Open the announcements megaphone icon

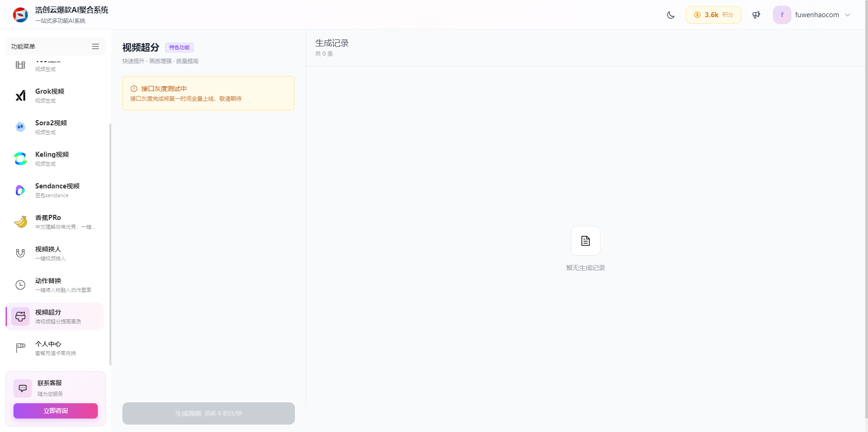pyautogui.click(x=756, y=15)
